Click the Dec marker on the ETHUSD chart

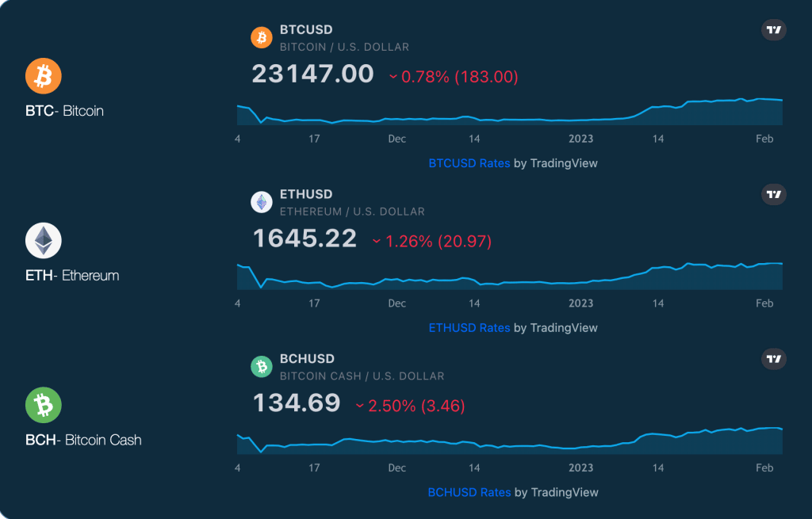pos(397,303)
